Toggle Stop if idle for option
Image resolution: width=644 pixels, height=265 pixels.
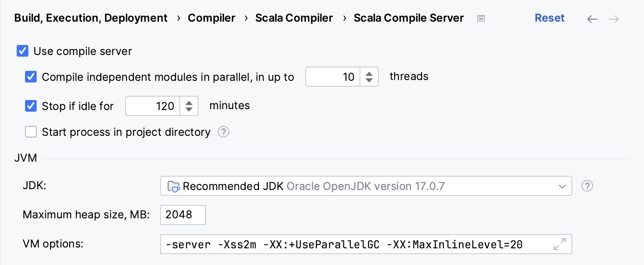31,106
